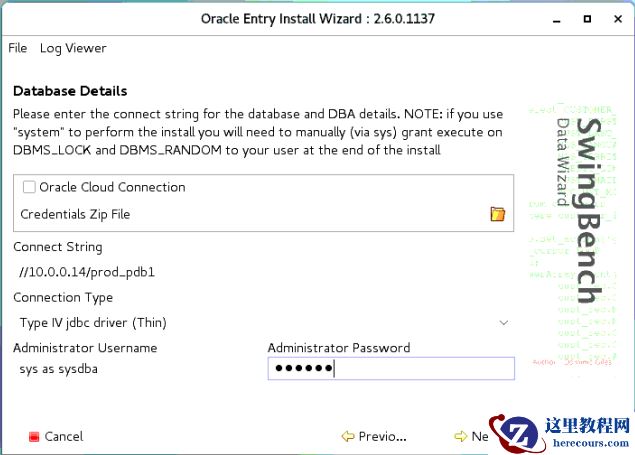Image resolution: width=635 pixels, height=455 pixels.
Task: Click the Administrator Password label
Action: coord(339,348)
